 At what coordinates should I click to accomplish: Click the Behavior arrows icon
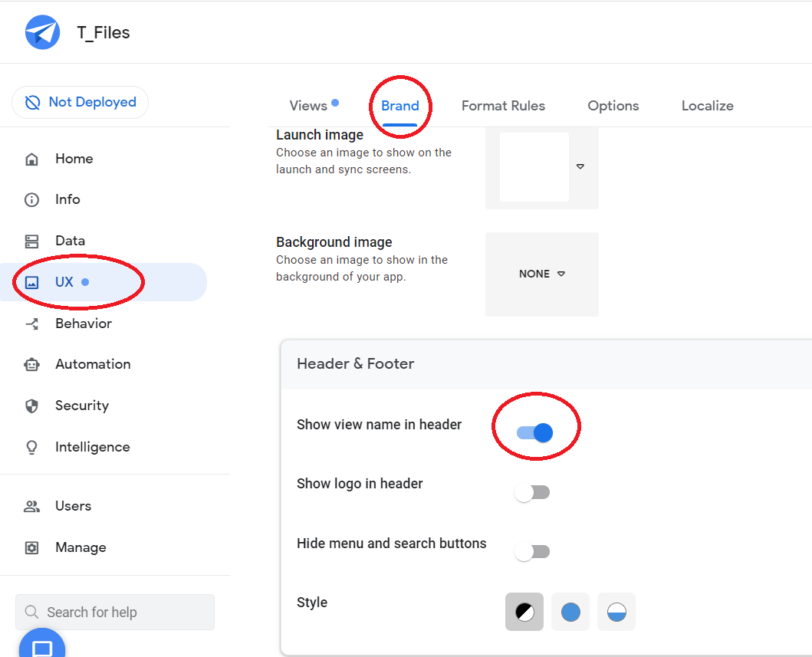click(31, 324)
